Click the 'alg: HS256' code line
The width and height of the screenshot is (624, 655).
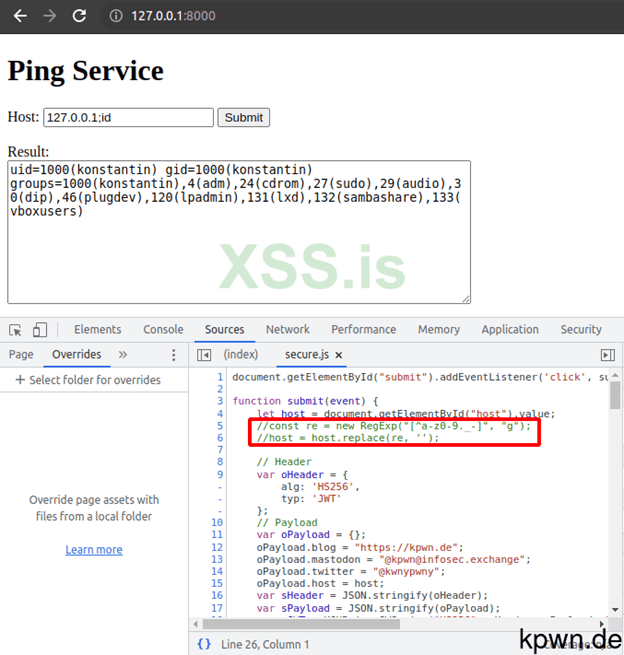click(x=320, y=487)
